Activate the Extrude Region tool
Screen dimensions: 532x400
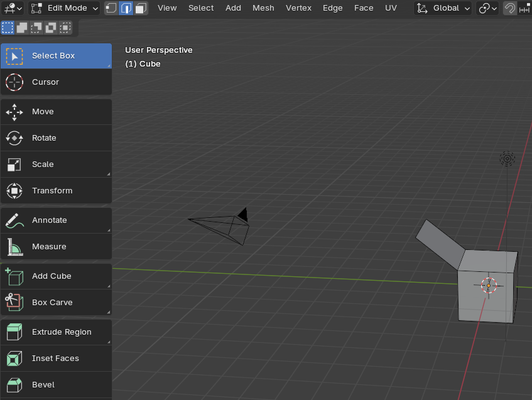coord(56,332)
